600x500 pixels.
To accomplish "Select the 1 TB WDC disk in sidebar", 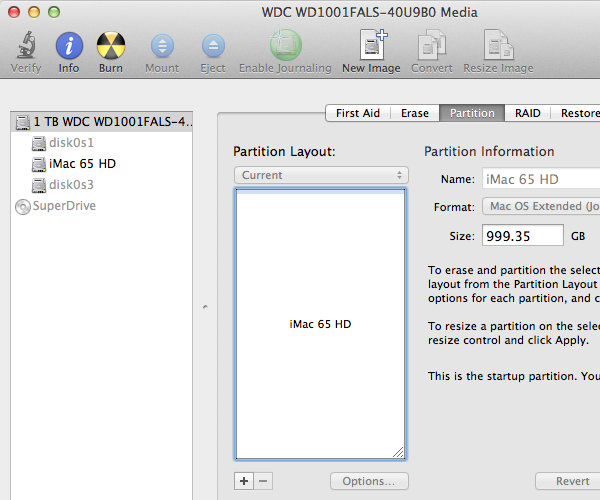I will pyautogui.click(x=102, y=122).
